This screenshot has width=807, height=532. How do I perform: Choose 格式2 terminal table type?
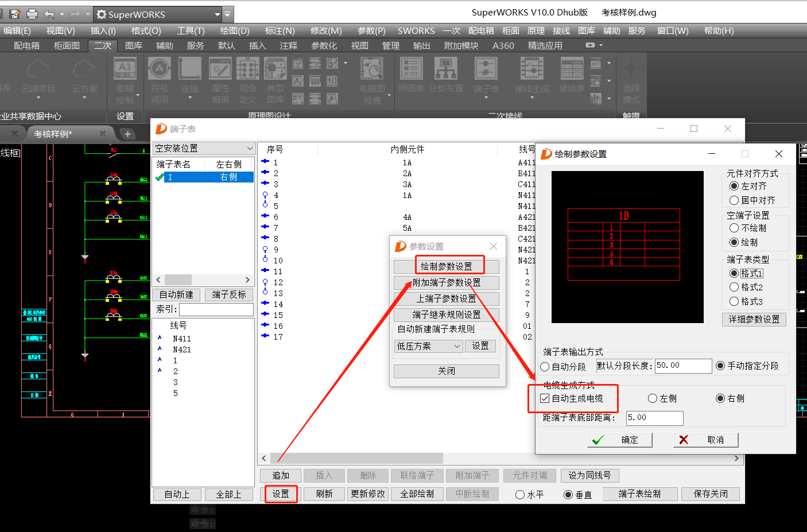[x=734, y=287]
